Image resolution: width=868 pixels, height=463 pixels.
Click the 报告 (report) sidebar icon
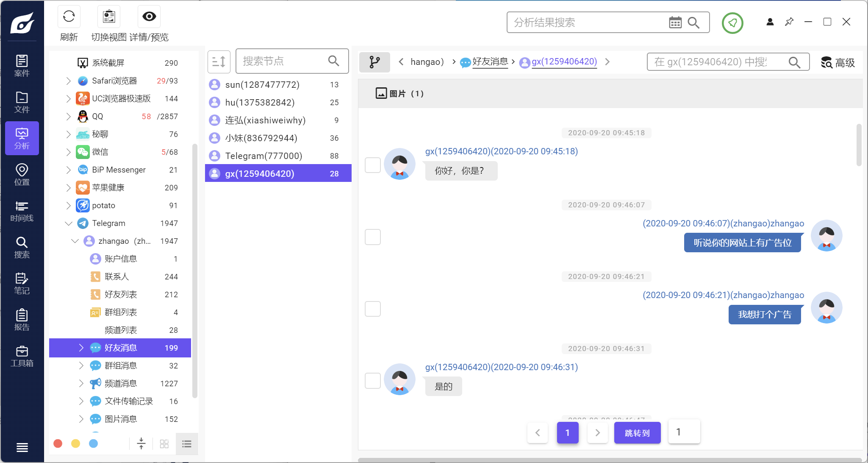[22, 320]
